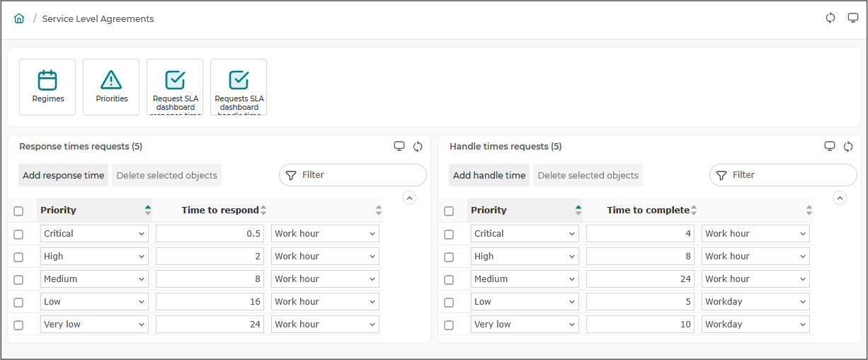Check the Critical row in handle times
Screen dimensions: 868x360
point(449,235)
